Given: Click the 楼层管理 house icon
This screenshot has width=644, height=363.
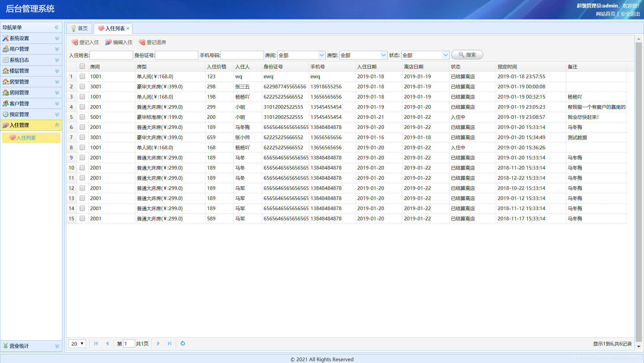Looking at the screenshot, I should 5,71.
